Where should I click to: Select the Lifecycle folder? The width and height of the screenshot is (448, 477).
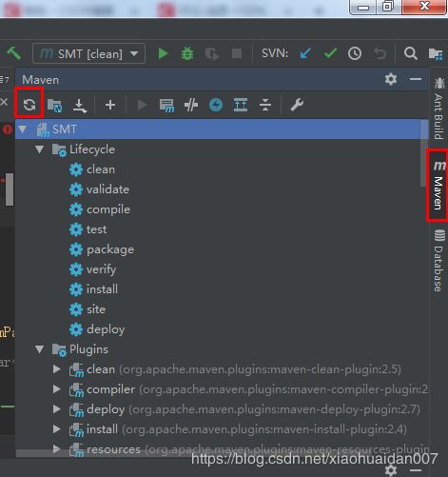click(x=84, y=149)
